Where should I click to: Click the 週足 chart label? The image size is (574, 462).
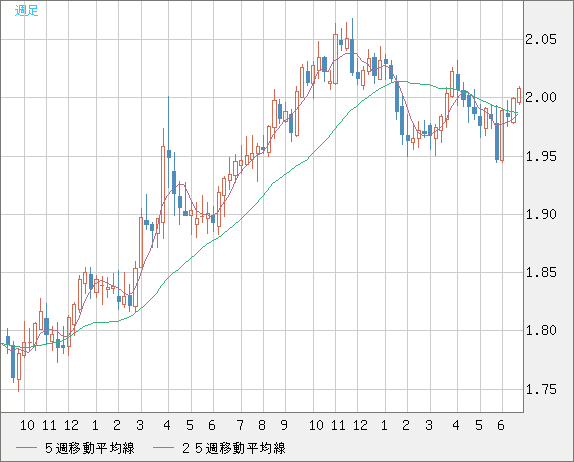(26, 11)
